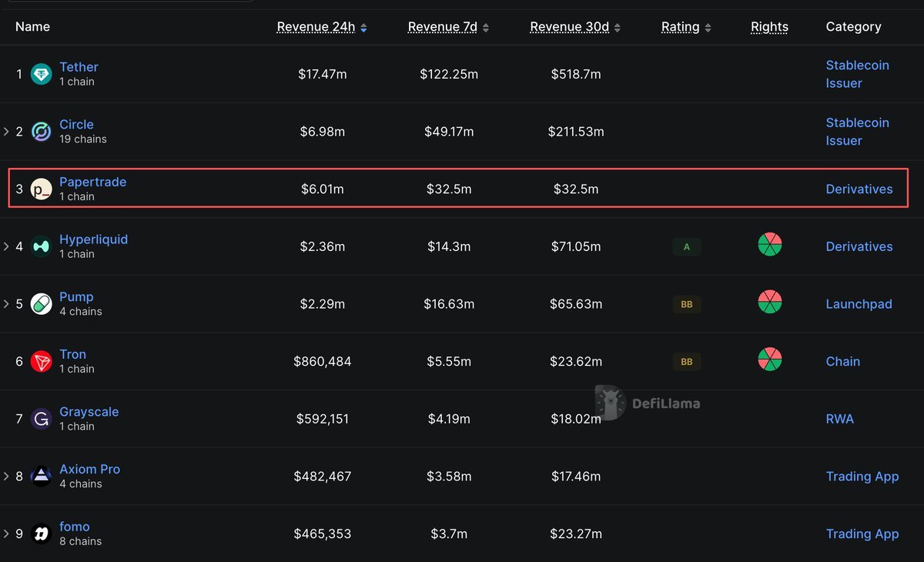
Task: Expand the fomo row chevron
Action: 6,534
